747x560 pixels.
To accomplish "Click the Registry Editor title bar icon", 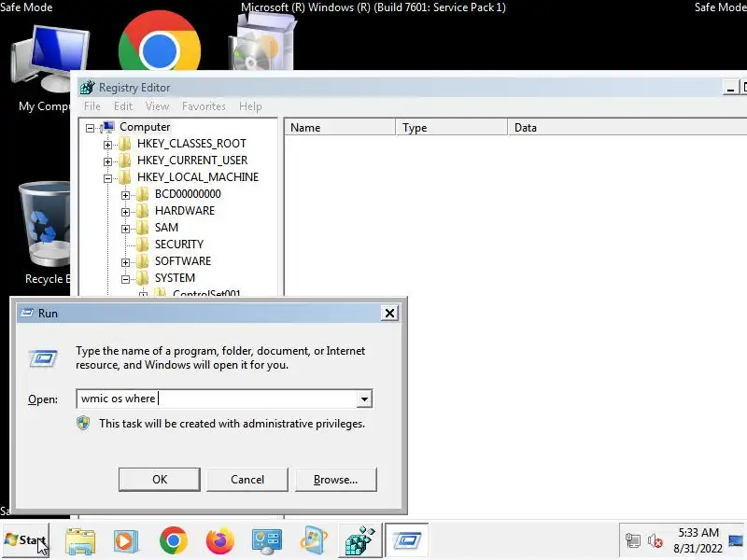I will coord(87,88).
